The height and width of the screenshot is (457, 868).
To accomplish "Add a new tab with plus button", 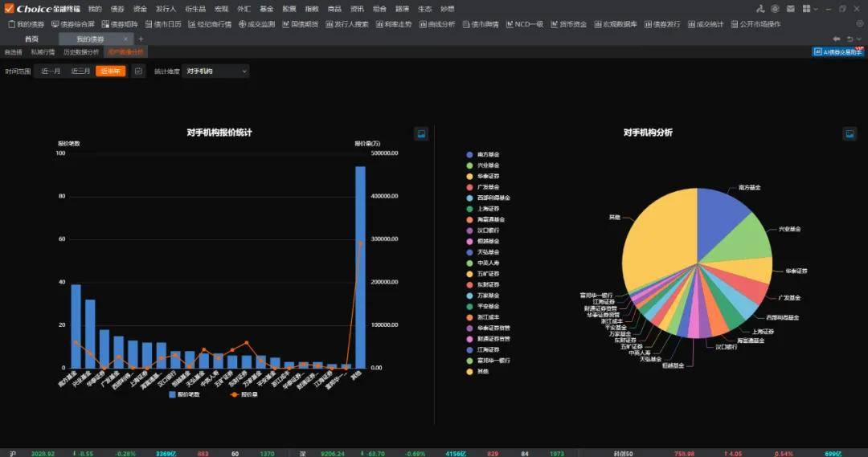I will 141,39.
